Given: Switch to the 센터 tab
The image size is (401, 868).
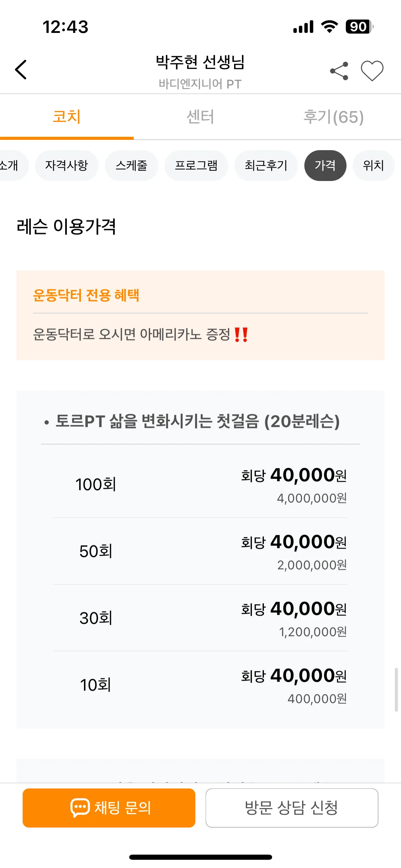Looking at the screenshot, I should click(200, 117).
